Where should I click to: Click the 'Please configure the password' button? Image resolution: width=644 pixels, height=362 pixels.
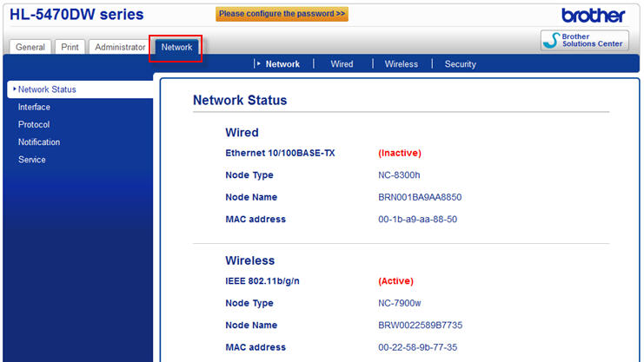[x=282, y=14]
